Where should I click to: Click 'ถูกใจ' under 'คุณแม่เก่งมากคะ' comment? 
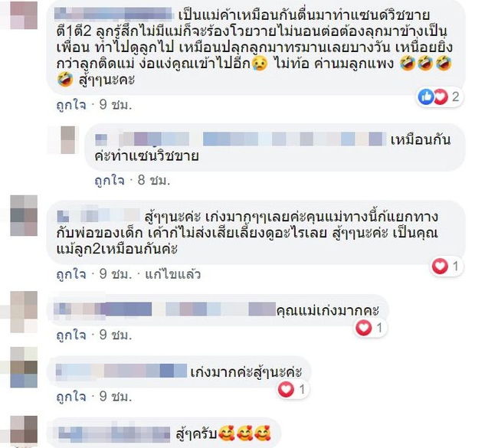point(71,335)
